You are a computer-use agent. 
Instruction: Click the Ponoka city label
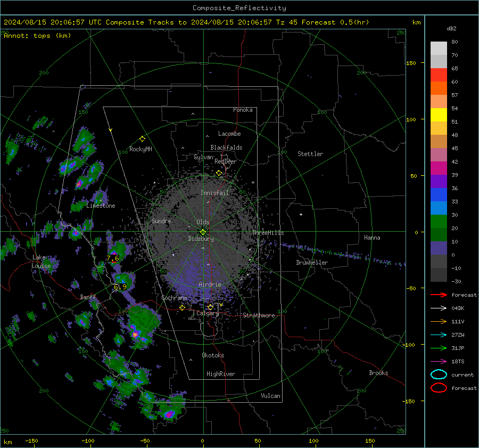click(x=243, y=110)
